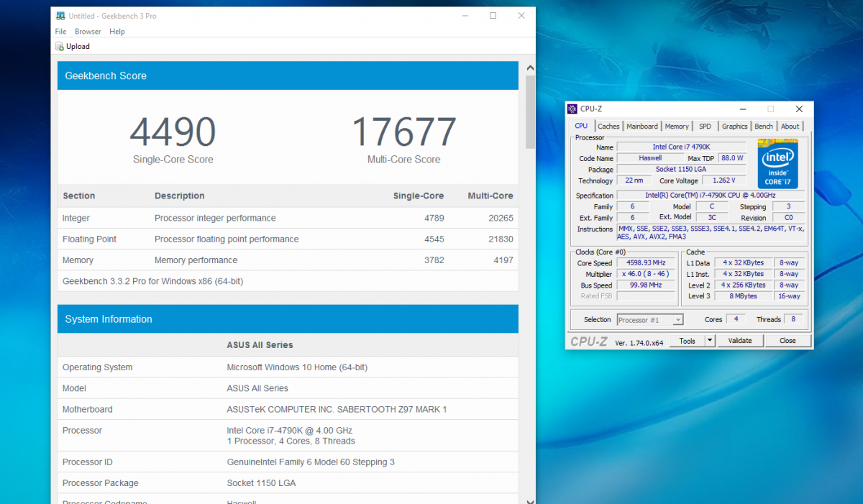863x504 pixels.
Task: Click the Level 3 cache value 8 MBytes
Action: (744, 296)
